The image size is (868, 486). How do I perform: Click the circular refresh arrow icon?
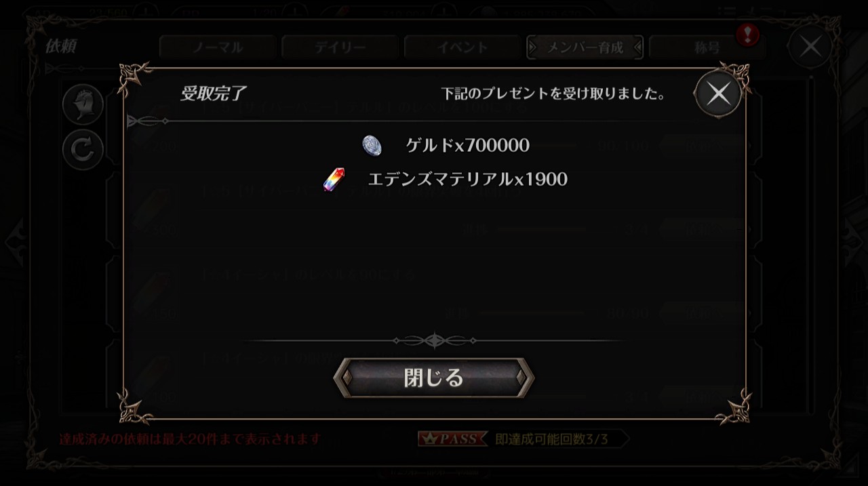[83, 150]
